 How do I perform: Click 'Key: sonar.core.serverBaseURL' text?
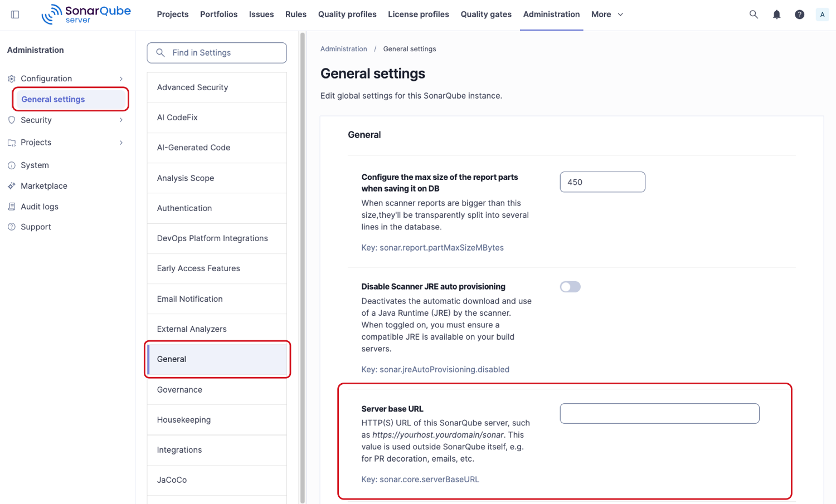click(420, 479)
